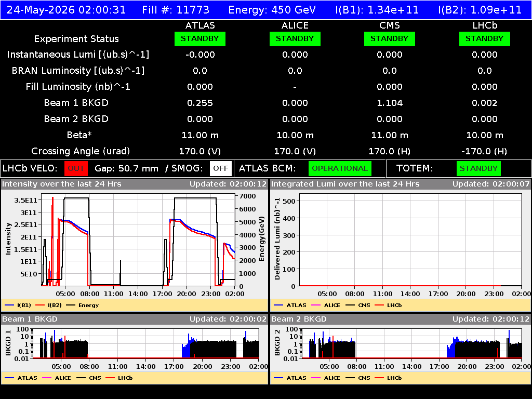Click ATLAS crossing angle 170.0 (V)
This screenshot has height=399, width=532.
(x=200, y=151)
